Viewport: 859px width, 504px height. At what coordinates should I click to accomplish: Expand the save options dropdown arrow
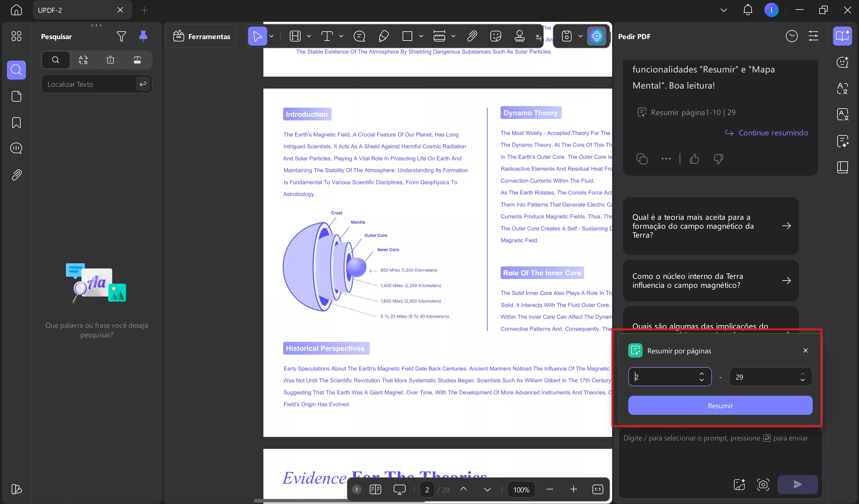pyautogui.click(x=581, y=36)
